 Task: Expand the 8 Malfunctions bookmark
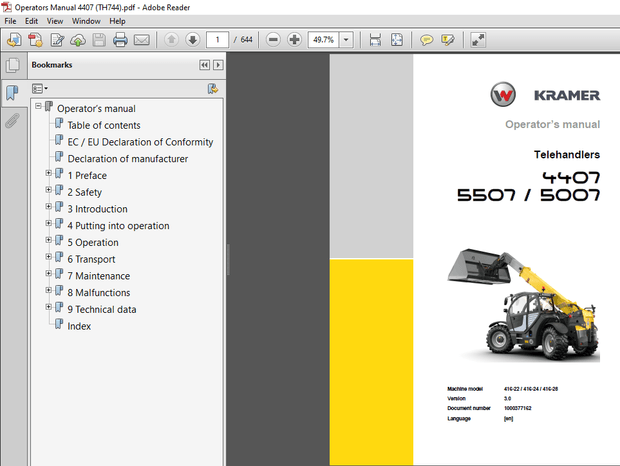[x=48, y=290]
